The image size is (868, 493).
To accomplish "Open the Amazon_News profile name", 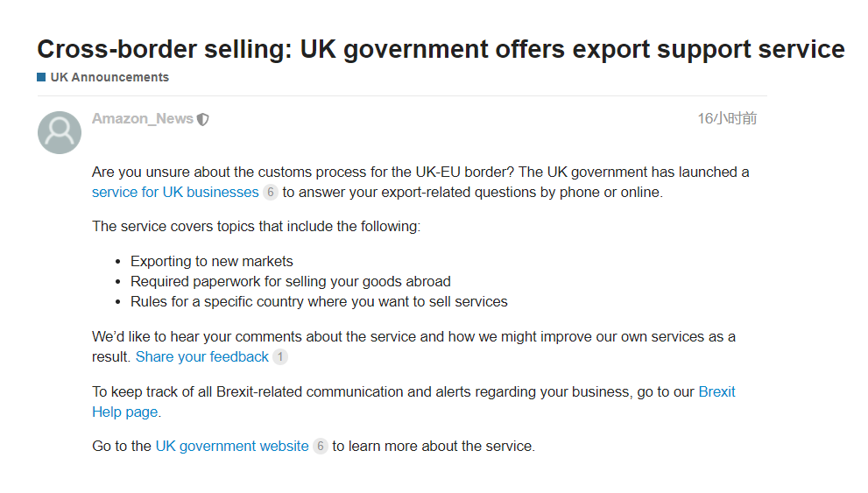I will [142, 118].
